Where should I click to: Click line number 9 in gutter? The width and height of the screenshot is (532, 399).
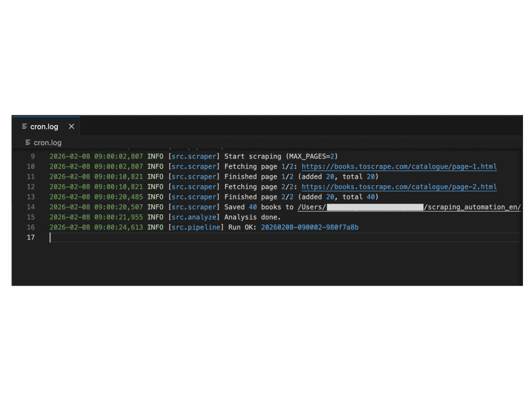[x=32, y=156]
